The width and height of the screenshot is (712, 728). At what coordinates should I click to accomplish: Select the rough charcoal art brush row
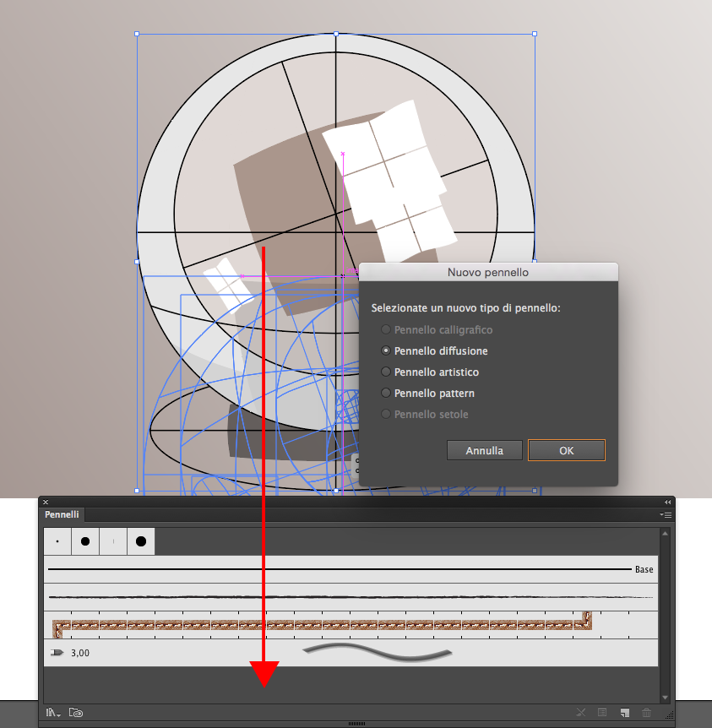coord(351,597)
